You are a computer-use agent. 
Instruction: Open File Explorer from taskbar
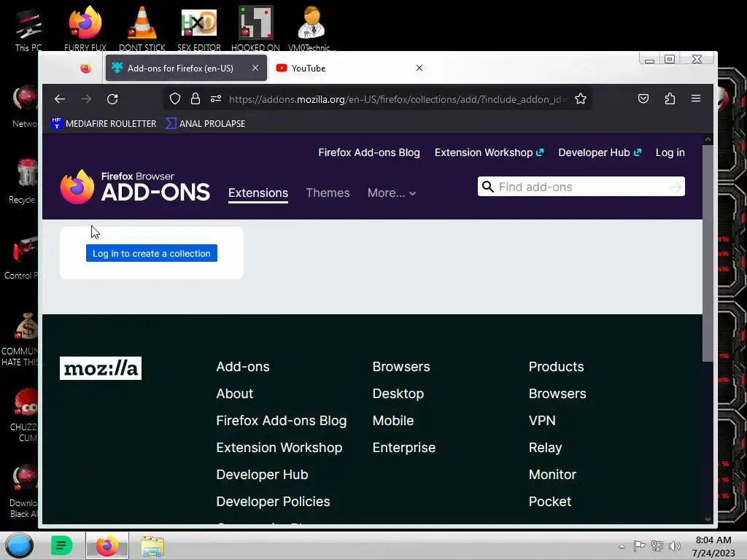coord(152,546)
